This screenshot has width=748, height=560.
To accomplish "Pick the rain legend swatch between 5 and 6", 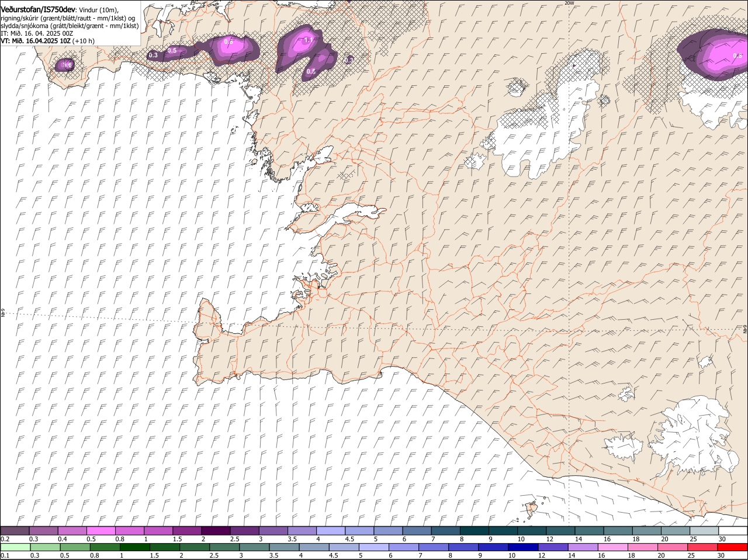I will pyautogui.click(x=374, y=547).
